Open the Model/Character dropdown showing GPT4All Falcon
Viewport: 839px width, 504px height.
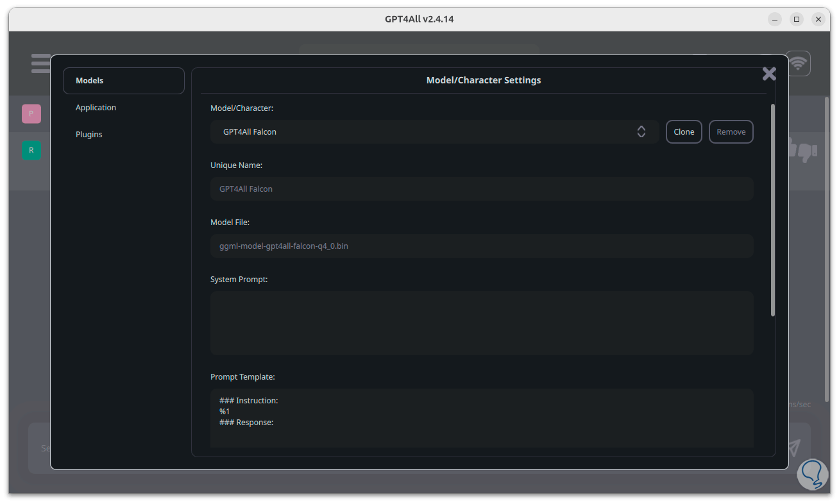click(434, 131)
